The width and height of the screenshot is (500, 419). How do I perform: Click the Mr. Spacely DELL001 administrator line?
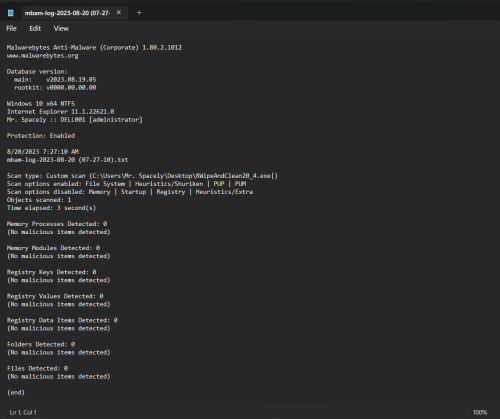75,120
